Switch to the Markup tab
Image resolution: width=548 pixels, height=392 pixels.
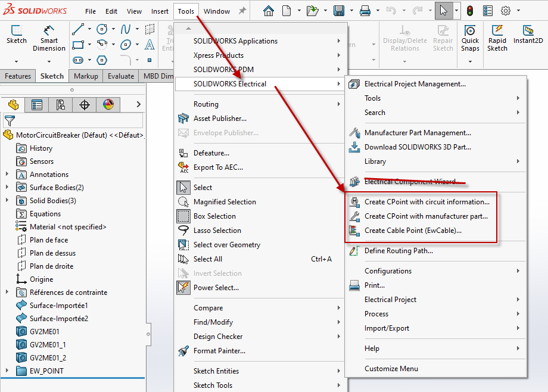point(86,76)
